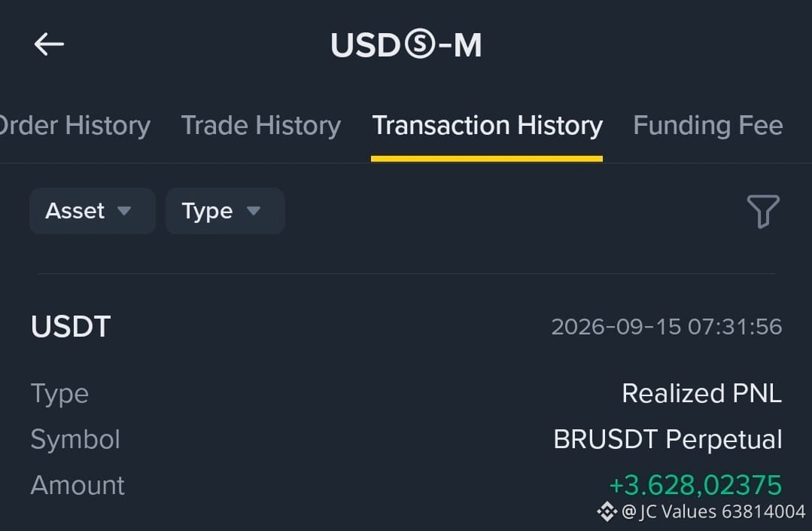
Task: Tap the back arrow icon
Action: 49,44
